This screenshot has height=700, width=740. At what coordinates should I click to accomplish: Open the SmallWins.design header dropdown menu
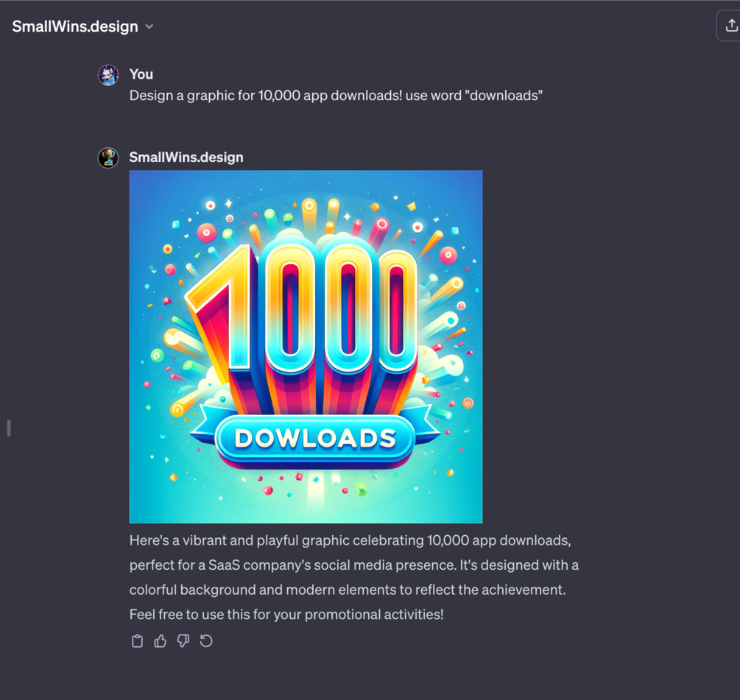click(82, 26)
